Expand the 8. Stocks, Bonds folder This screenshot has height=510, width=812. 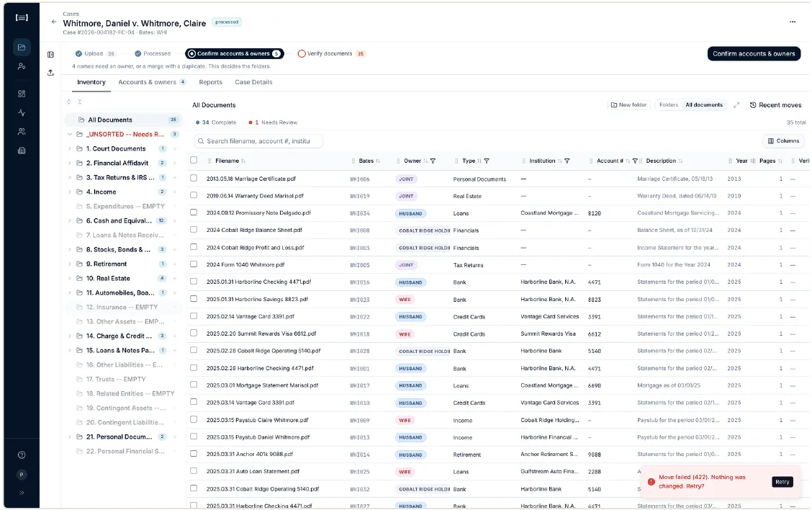(70, 249)
